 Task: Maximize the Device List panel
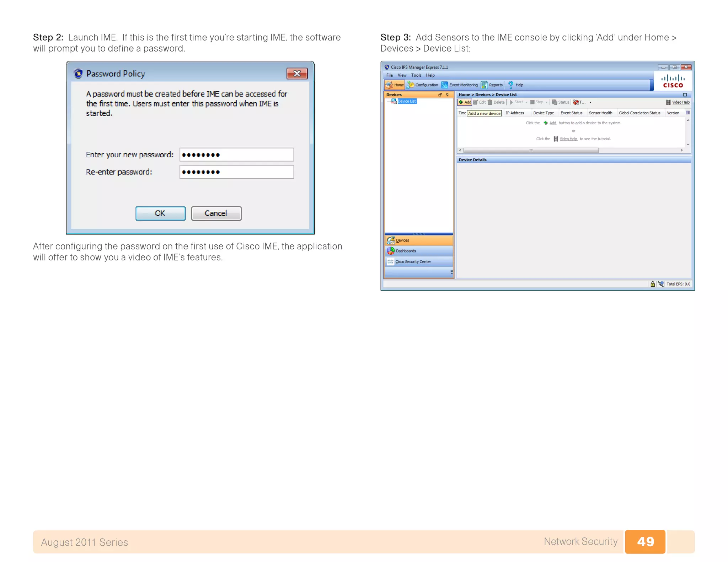coord(685,95)
